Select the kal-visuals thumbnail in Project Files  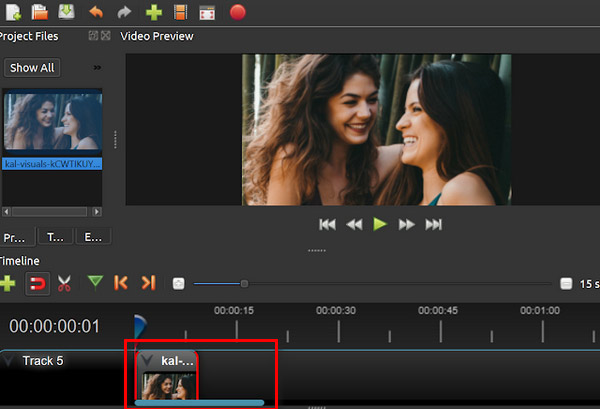[52, 121]
